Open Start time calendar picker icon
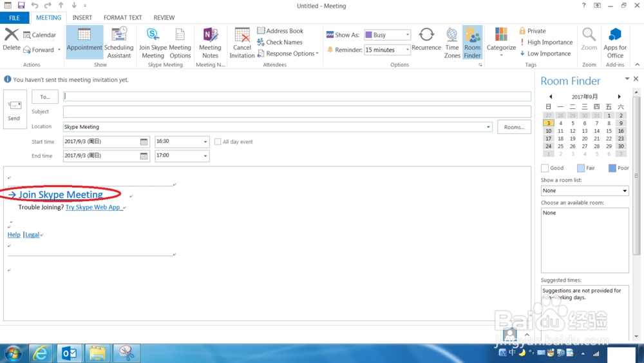The height and width of the screenshot is (363, 644). click(144, 142)
